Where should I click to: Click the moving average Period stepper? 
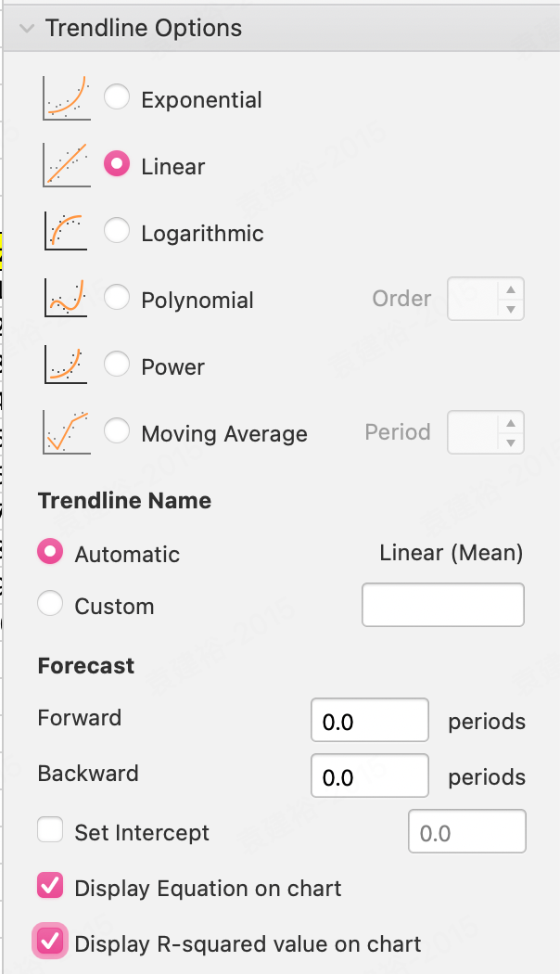pyautogui.click(x=511, y=433)
